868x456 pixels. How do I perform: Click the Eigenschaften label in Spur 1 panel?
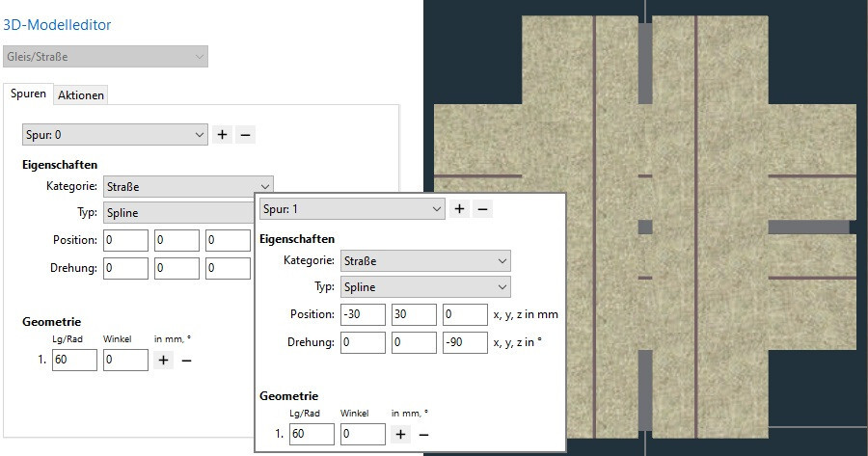tap(297, 238)
